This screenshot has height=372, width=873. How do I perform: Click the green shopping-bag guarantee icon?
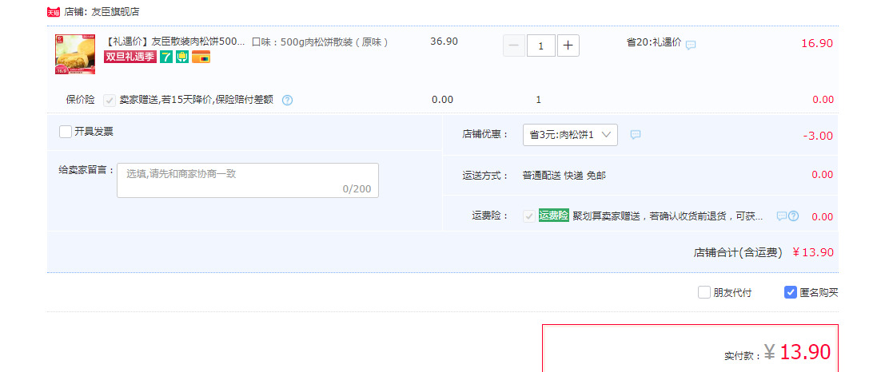[x=182, y=57]
